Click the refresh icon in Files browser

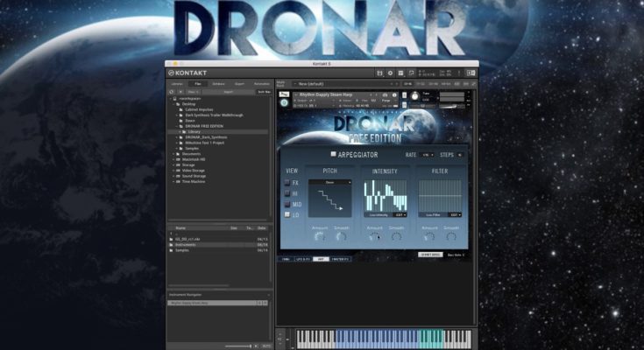[x=173, y=91]
